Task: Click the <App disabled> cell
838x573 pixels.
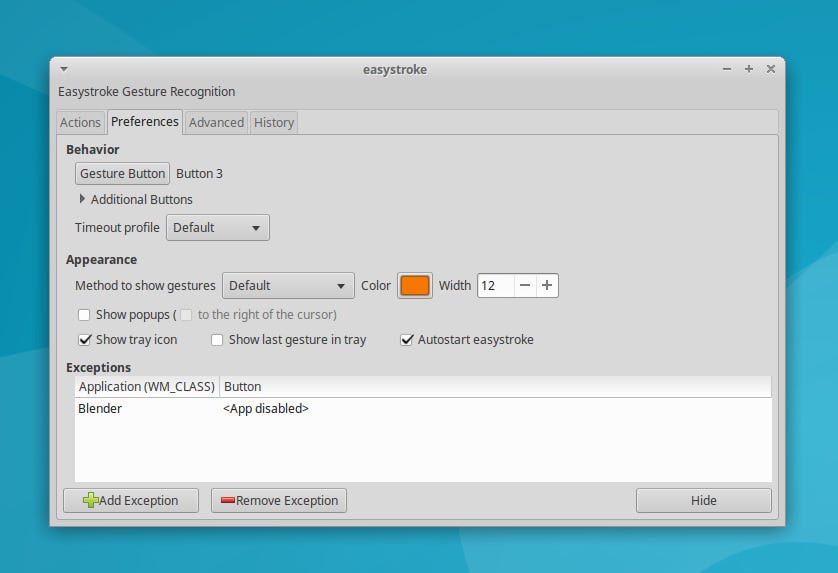Action: pyautogui.click(x=266, y=409)
